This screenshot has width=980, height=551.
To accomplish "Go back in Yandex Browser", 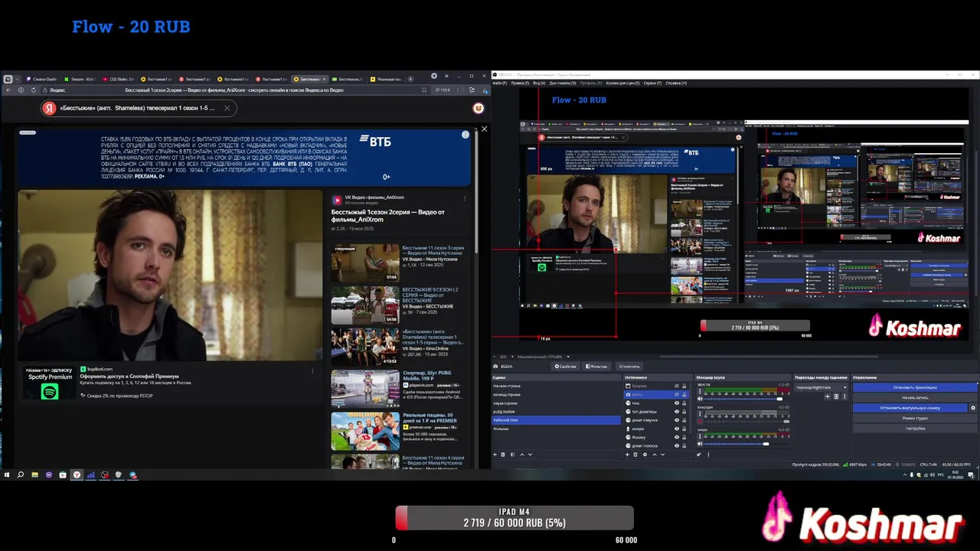I will (8, 90).
